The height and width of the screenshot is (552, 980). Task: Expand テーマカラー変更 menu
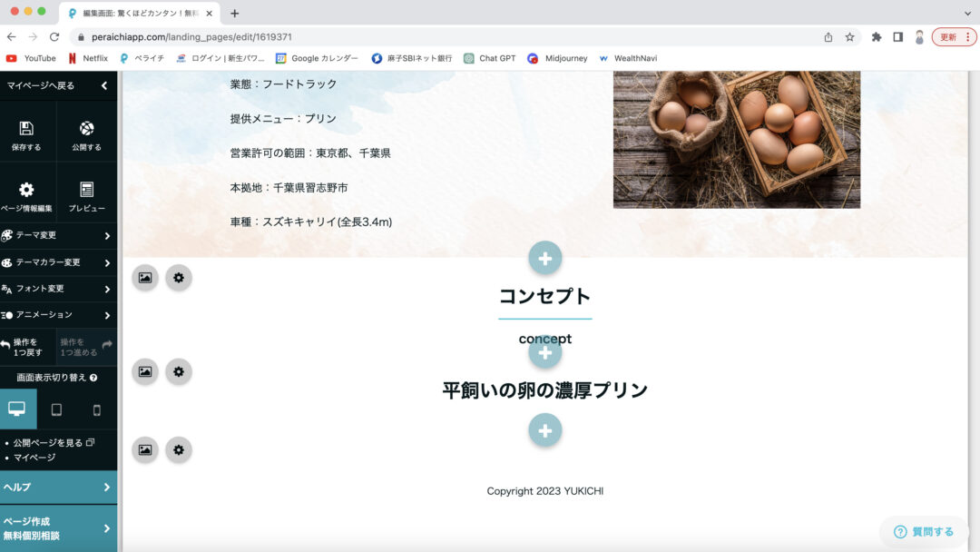click(x=58, y=262)
